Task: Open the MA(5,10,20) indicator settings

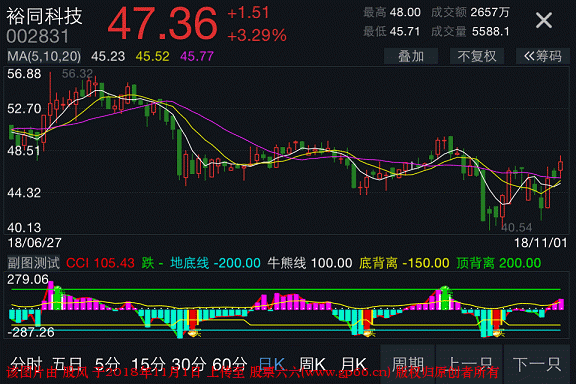Action: (44, 56)
